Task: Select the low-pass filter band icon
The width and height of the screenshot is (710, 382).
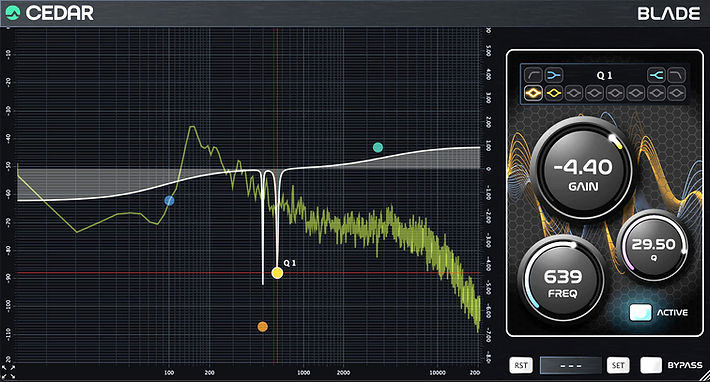Action: (676, 75)
